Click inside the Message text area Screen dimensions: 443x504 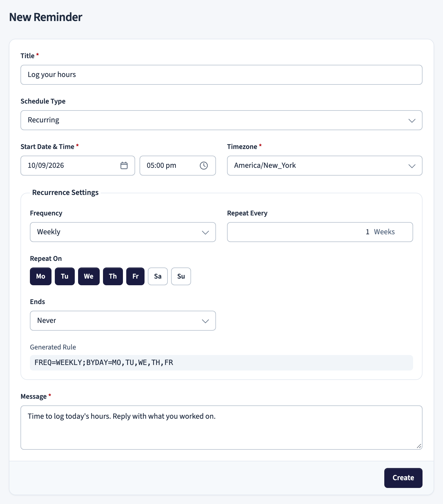[x=221, y=428]
